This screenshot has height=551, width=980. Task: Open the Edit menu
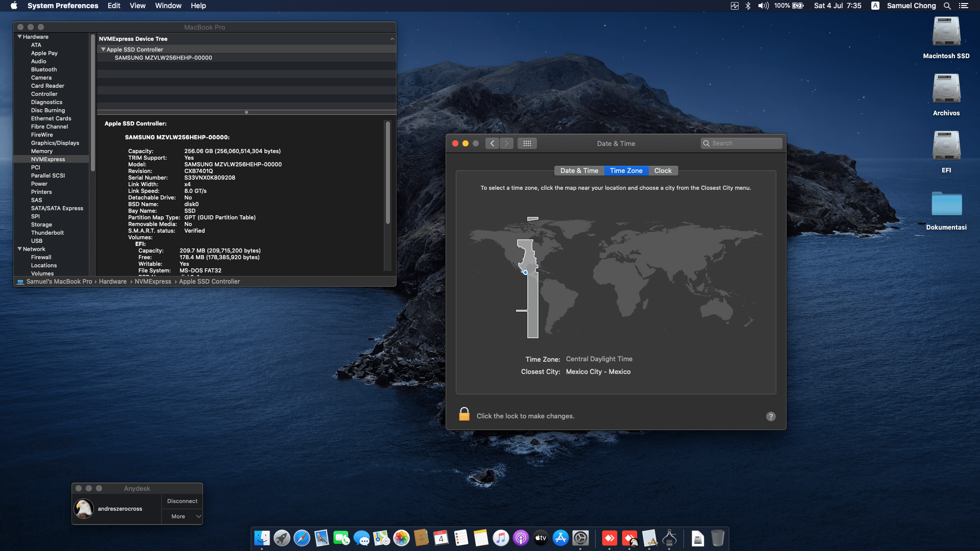click(x=114, y=6)
